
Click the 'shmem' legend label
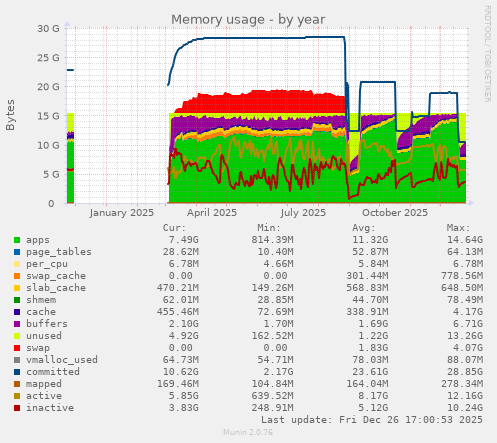coord(41,300)
